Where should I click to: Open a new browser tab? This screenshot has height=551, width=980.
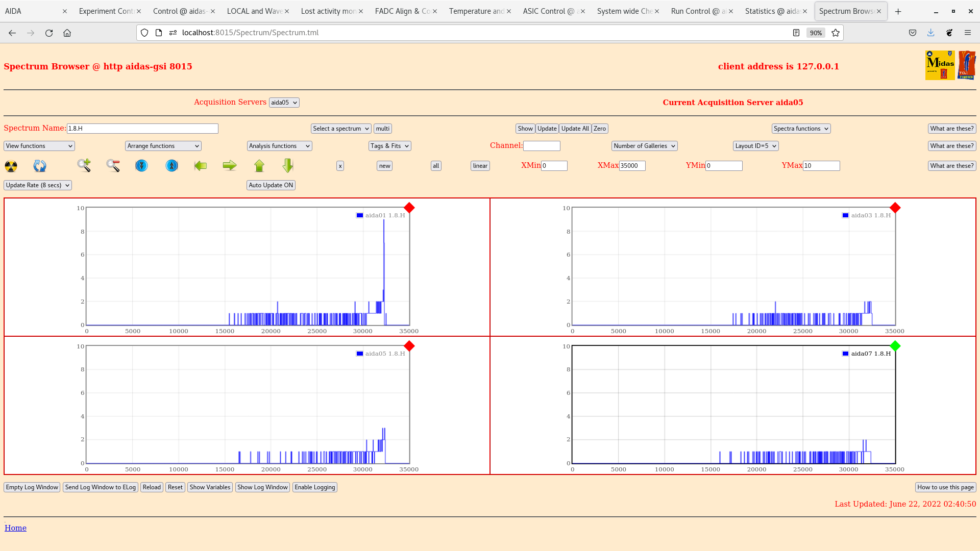[898, 11]
